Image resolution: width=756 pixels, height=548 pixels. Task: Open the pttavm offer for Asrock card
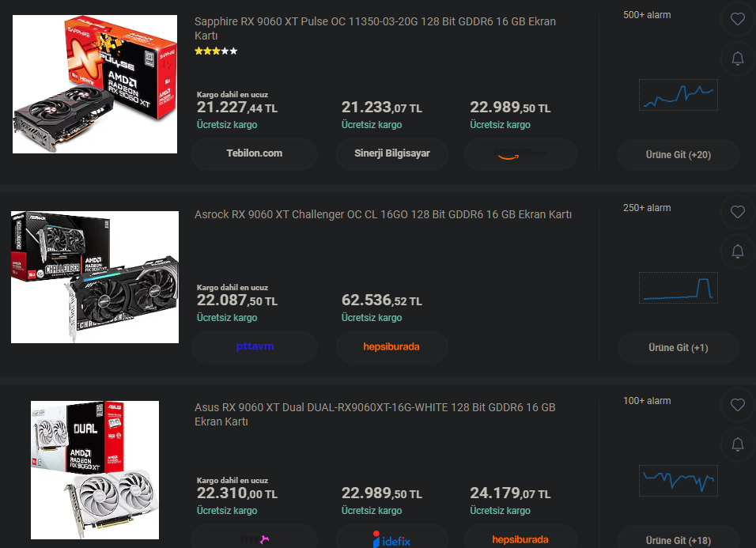point(254,346)
